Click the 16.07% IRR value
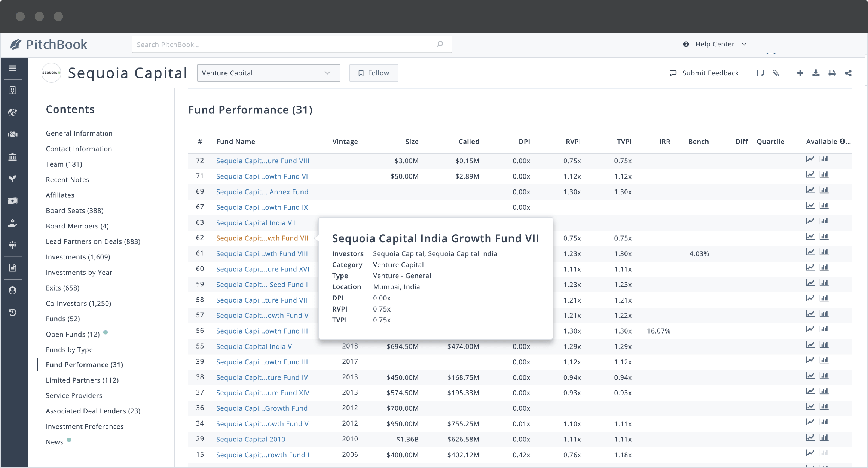Screen dimensions: 868x468 click(658, 331)
